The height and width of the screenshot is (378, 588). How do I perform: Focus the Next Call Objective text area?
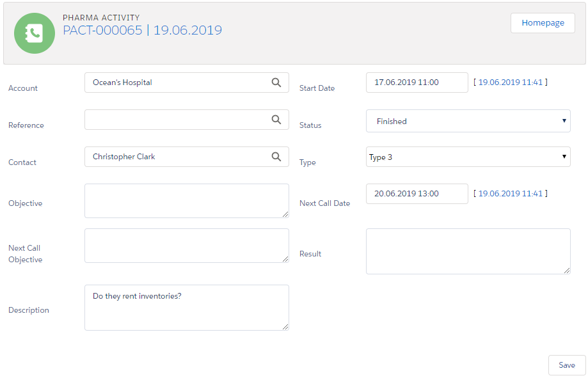(x=186, y=246)
